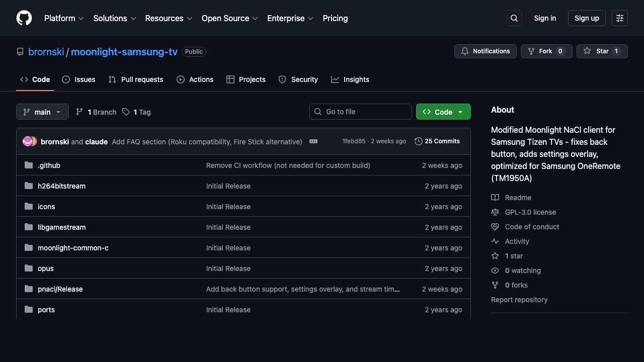Click the branch icon next to 1 Branch

pos(79,112)
